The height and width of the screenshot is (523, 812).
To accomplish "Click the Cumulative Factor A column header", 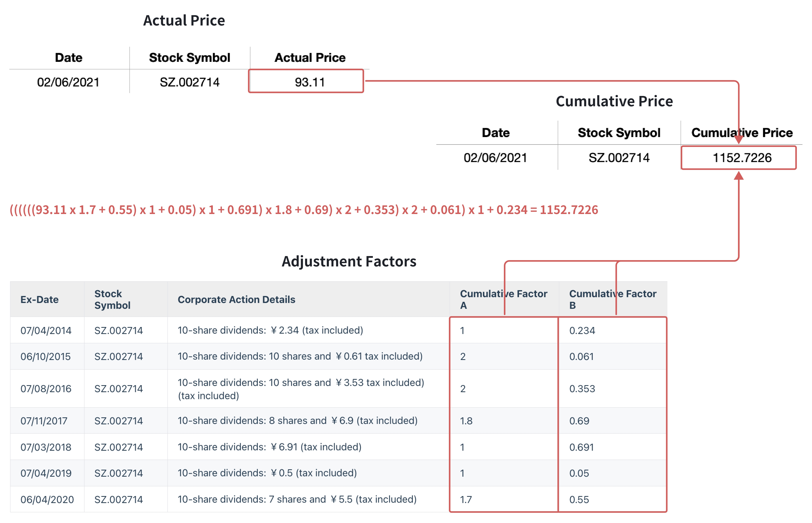I will pos(503,299).
